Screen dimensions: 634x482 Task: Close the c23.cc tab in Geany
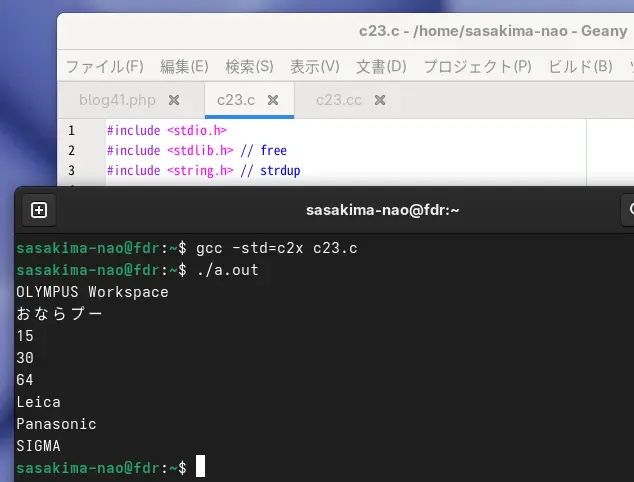tap(380, 100)
